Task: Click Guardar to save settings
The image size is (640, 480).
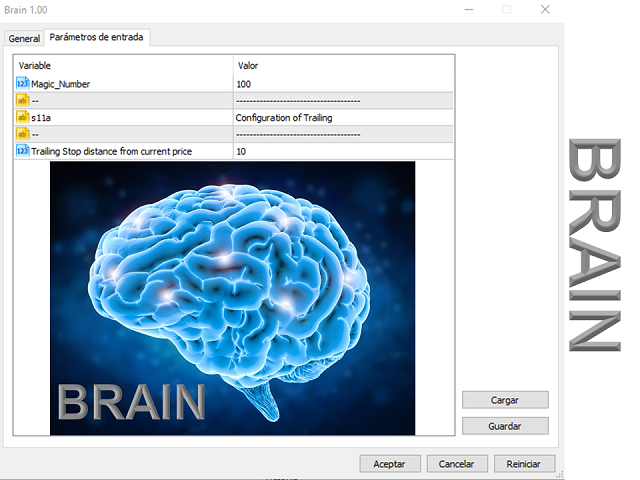Action: [x=505, y=425]
